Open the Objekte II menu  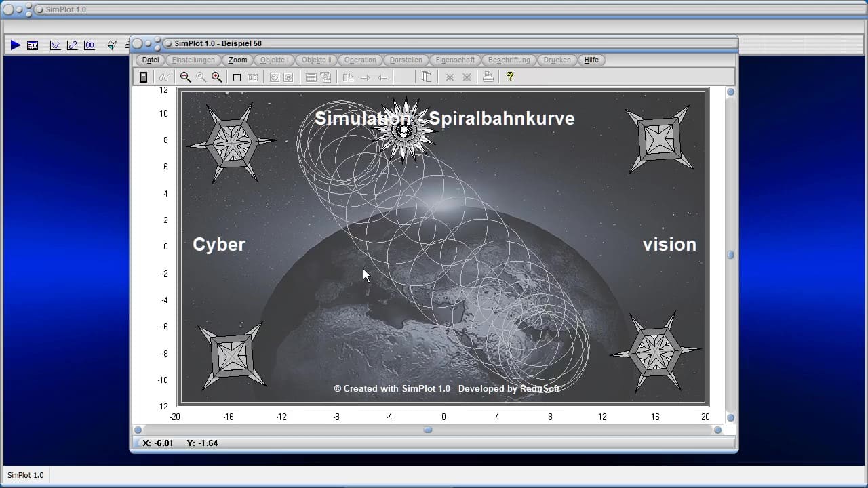[316, 60]
